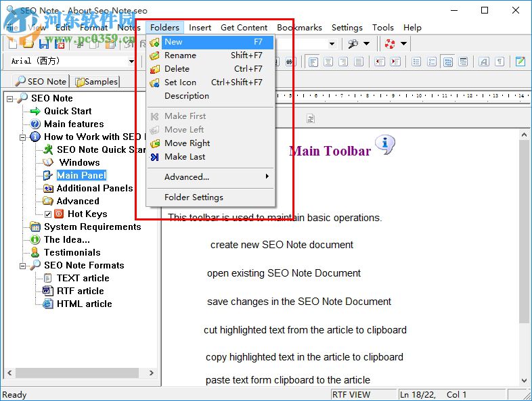Select Testimonials tree item
Viewport: 532px width, 401px height.
tap(72, 252)
